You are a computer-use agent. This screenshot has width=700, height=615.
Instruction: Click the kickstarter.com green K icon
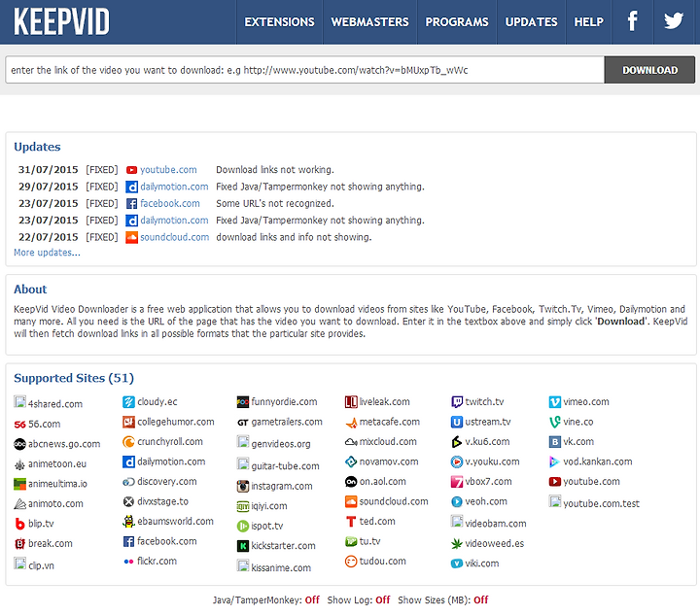pyautogui.click(x=242, y=546)
